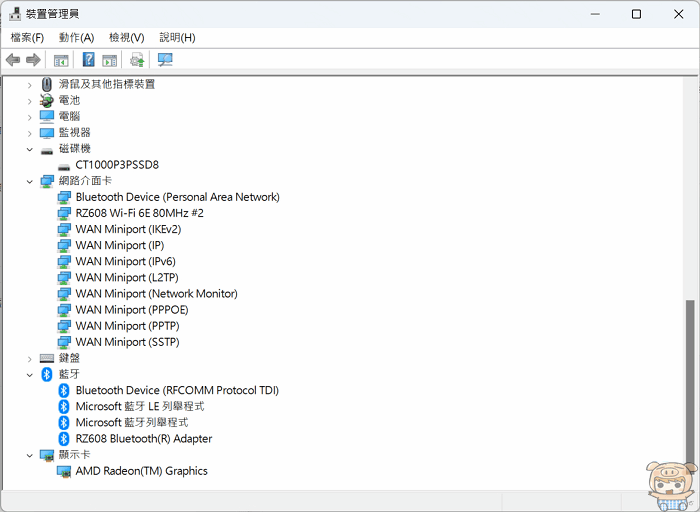Select the 鍵盤 category label
The image size is (700, 512).
coord(69,358)
